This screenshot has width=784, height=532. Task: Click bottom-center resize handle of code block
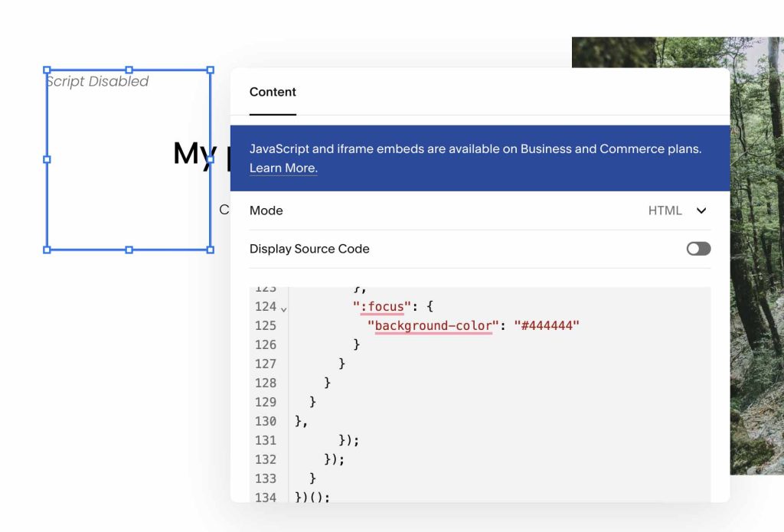pos(129,250)
